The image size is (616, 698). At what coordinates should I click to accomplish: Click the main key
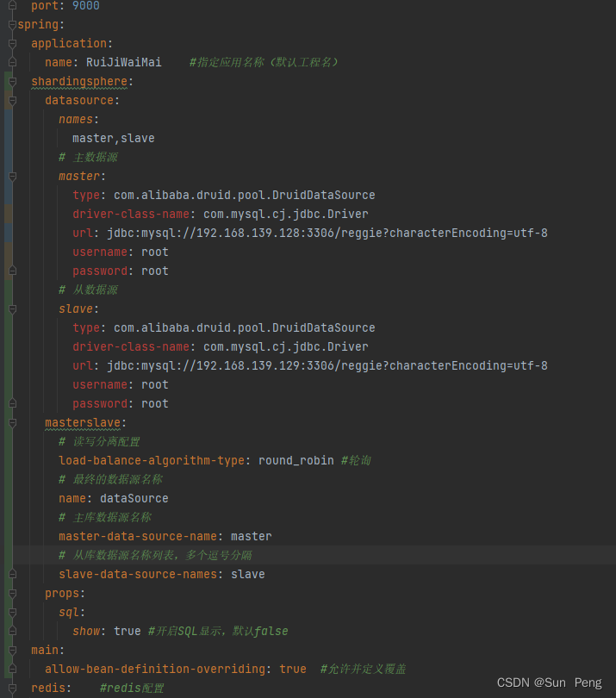(45, 651)
